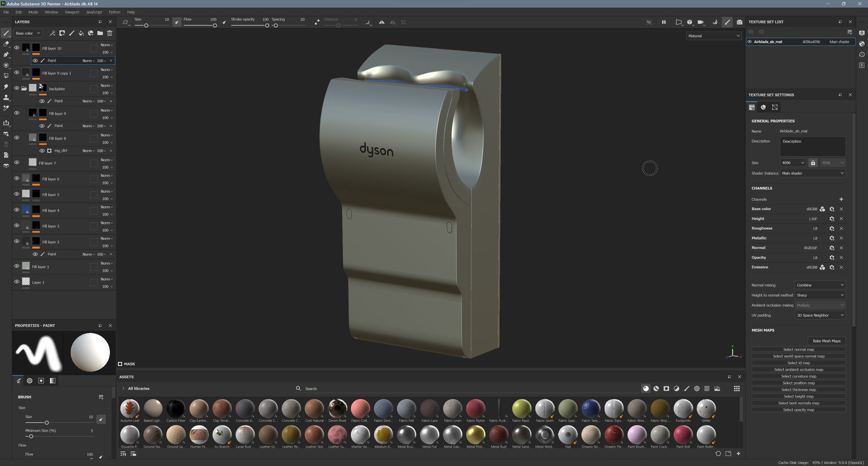Pause engine computations in viewport toolbar
The height and width of the screenshot is (466, 868).
pyautogui.click(x=664, y=22)
